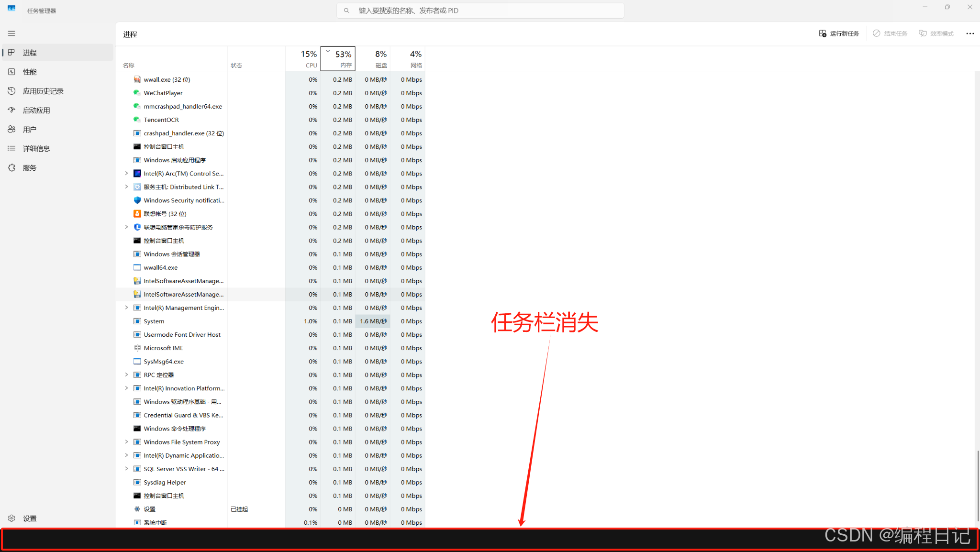Open 设置 settings at sidebar bottom
This screenshot has width=980, height=552.
click(29, 519)
